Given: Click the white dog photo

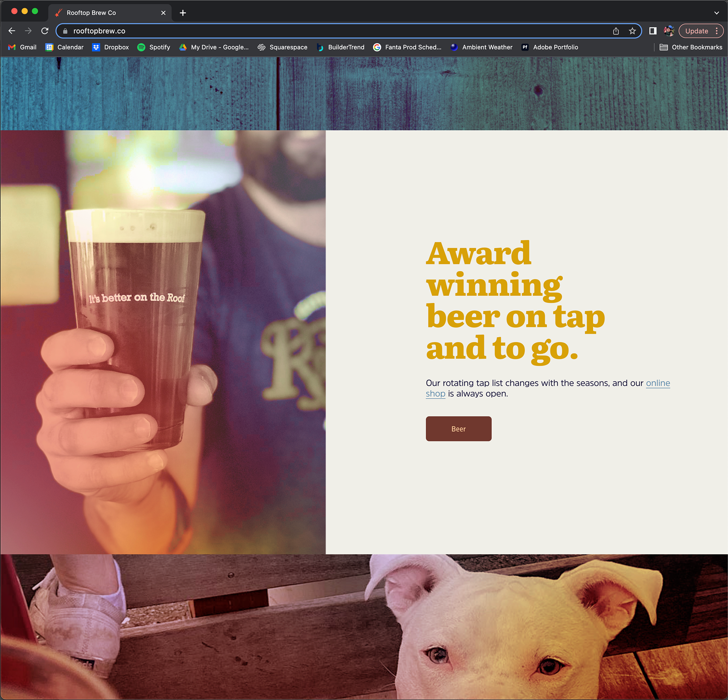Looking at the screenshot, I should (x=364, y=627).
